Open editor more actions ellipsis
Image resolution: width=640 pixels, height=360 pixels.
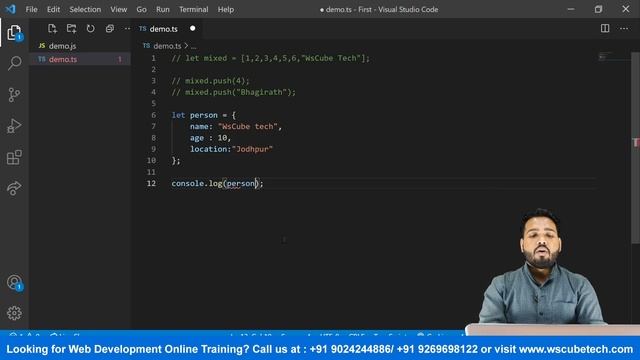coord(624,29)
